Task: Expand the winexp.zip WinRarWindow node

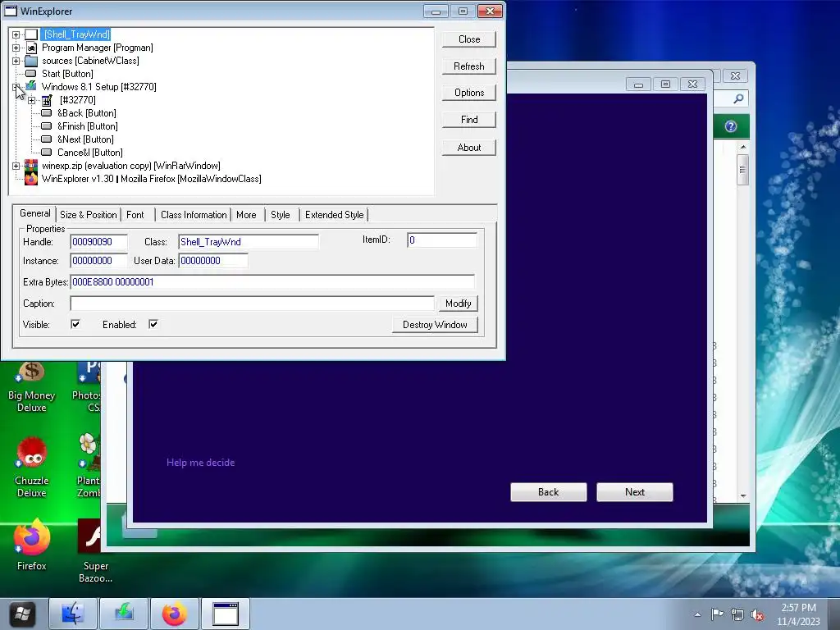Action: click(x=16, y=166)
